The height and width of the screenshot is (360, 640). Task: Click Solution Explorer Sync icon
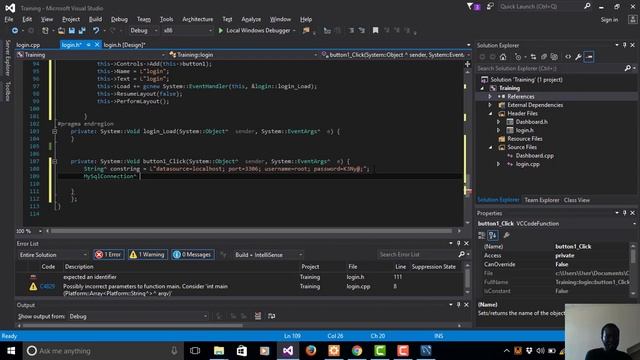[533, 57]
